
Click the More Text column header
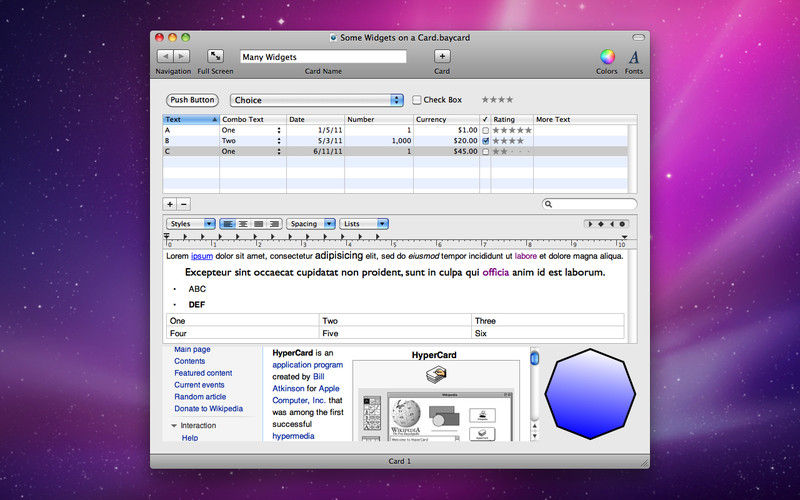(x=585, y=119)
